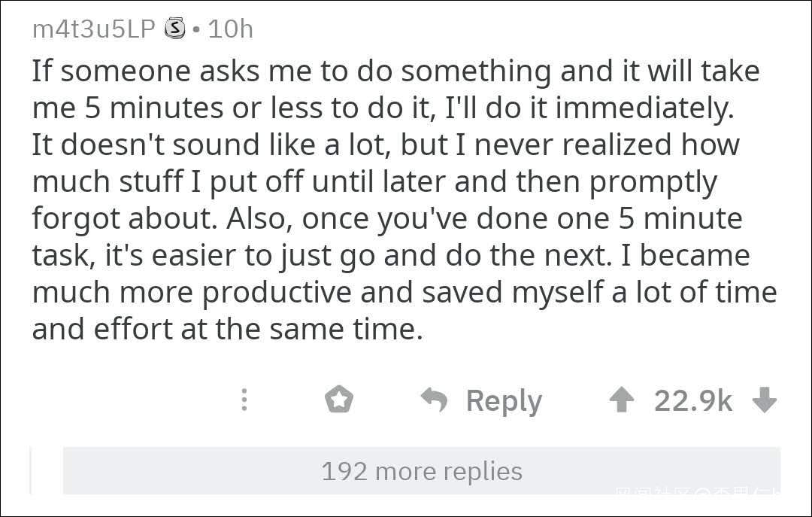Click the curved reply arrow icon
The height and width of the screenshot is (517, 812).
coord(434,400)
